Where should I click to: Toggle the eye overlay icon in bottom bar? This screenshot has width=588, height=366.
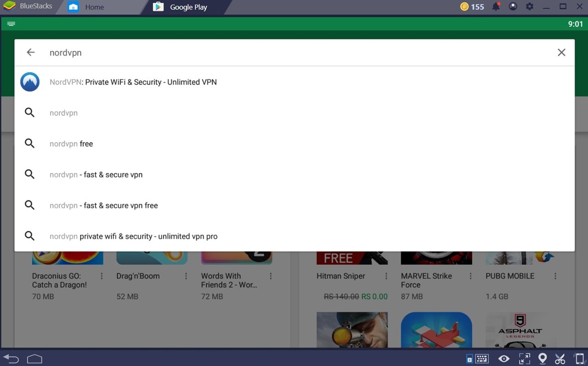coord(504,359)
